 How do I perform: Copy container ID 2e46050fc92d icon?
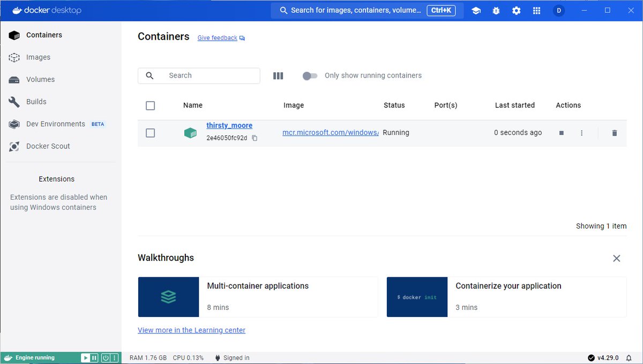click(x=255, y=138)
